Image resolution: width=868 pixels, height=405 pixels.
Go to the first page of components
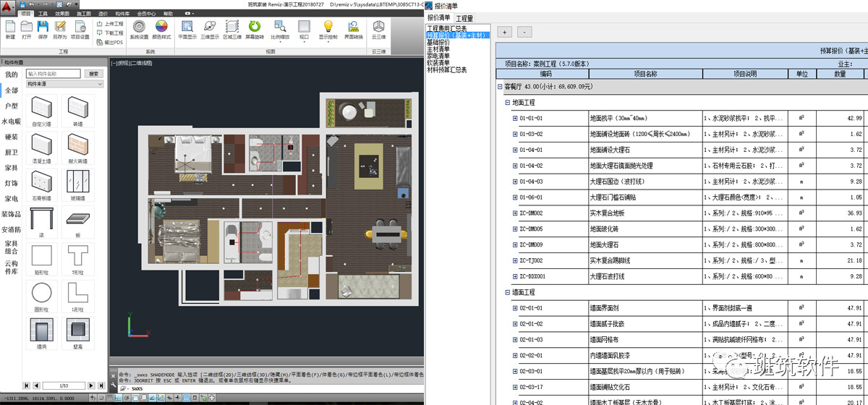[27, 385]
